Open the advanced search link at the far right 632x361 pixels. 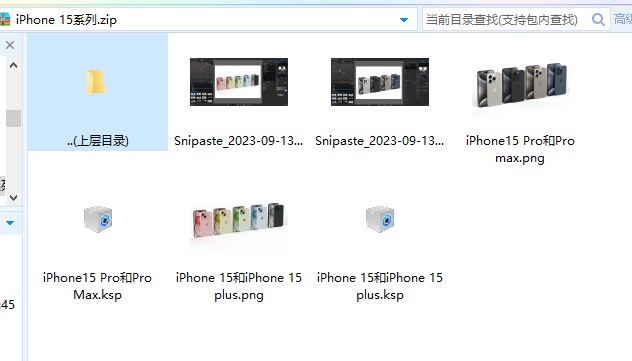[623, 19]
